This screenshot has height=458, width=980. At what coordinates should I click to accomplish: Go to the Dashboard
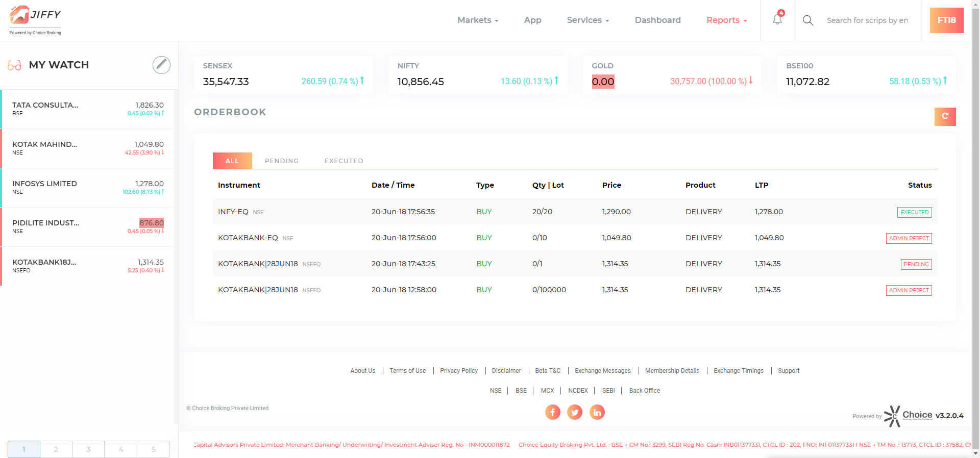[657, 20]
